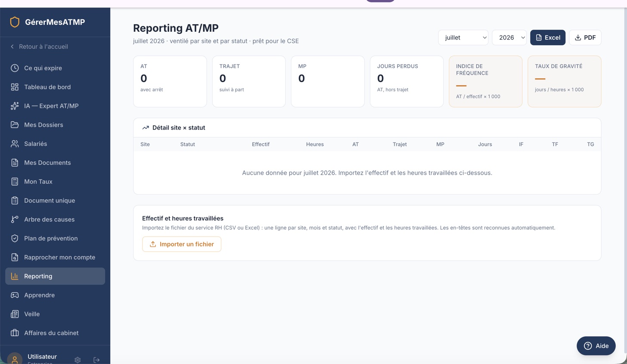Navigate to Salariés
Viewport: 627px width, 364px height.
pos(55,144)
